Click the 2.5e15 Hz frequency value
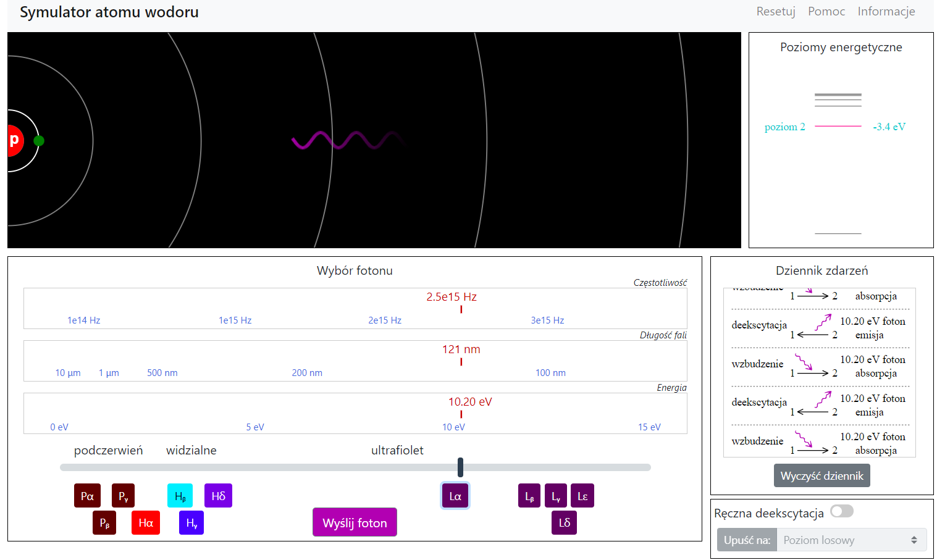Image resolution: width=937 pixels, height=560 pixels. 452,297
